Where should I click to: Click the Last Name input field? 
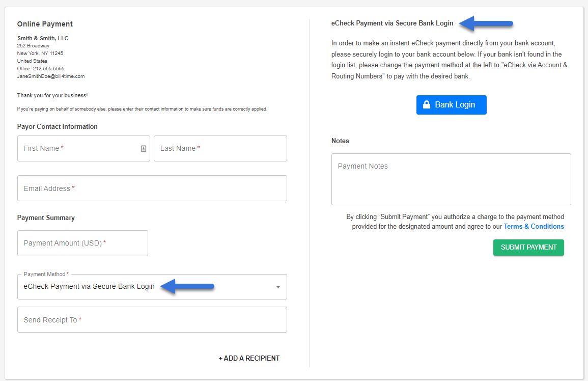click(x=220, y=149)
